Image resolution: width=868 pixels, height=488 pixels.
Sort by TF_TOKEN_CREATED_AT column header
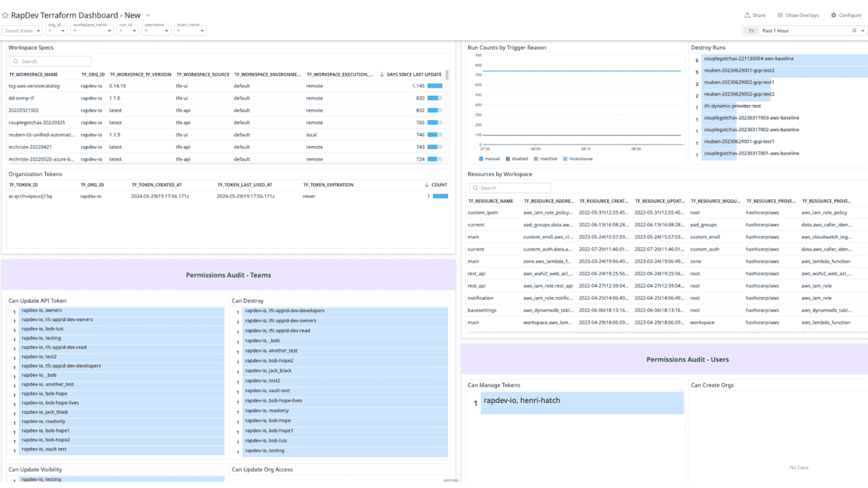(156, 185)
